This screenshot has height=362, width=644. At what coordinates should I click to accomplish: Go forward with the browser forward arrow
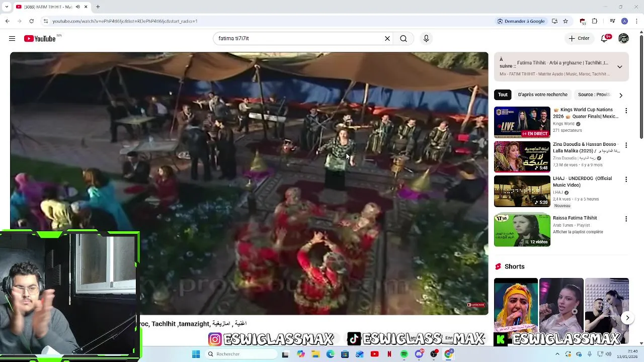pos(19,21)
